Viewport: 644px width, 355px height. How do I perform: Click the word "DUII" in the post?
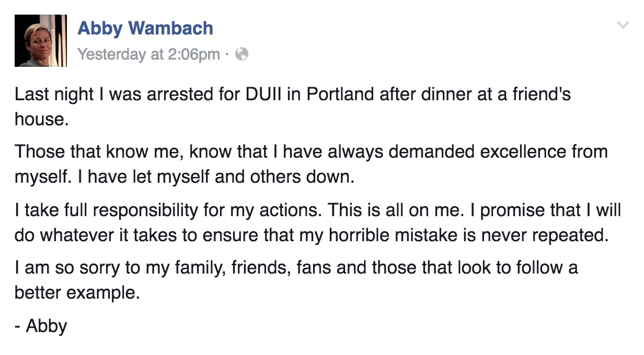267,95
